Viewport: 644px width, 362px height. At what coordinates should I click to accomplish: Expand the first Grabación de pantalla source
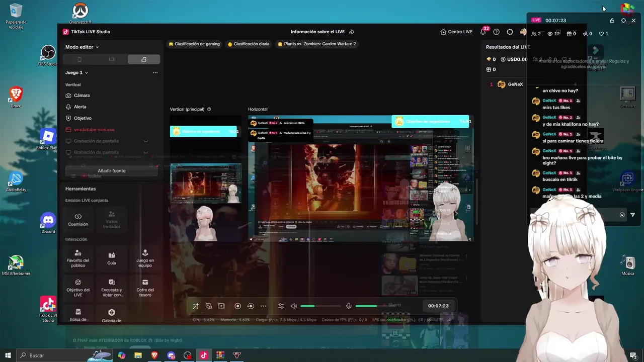(146, 141)
